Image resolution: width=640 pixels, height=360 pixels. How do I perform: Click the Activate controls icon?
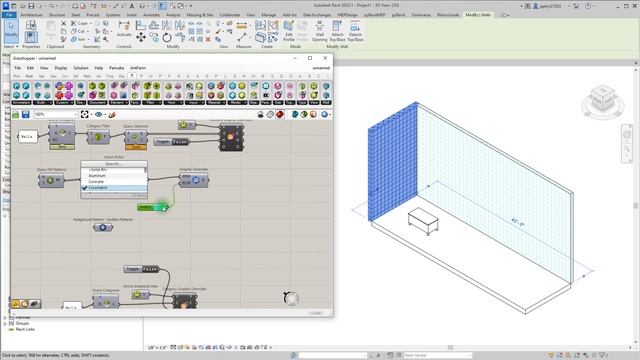click(x=124, y=29)
